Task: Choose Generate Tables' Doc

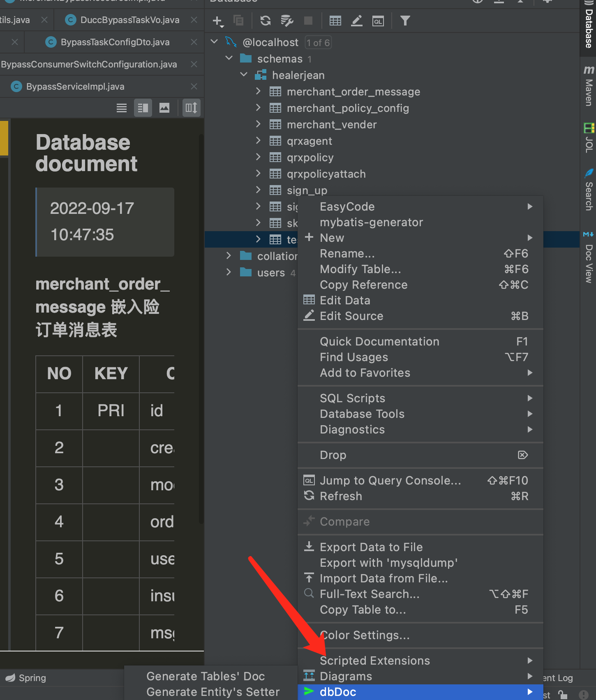Action: tap(211, 676)
